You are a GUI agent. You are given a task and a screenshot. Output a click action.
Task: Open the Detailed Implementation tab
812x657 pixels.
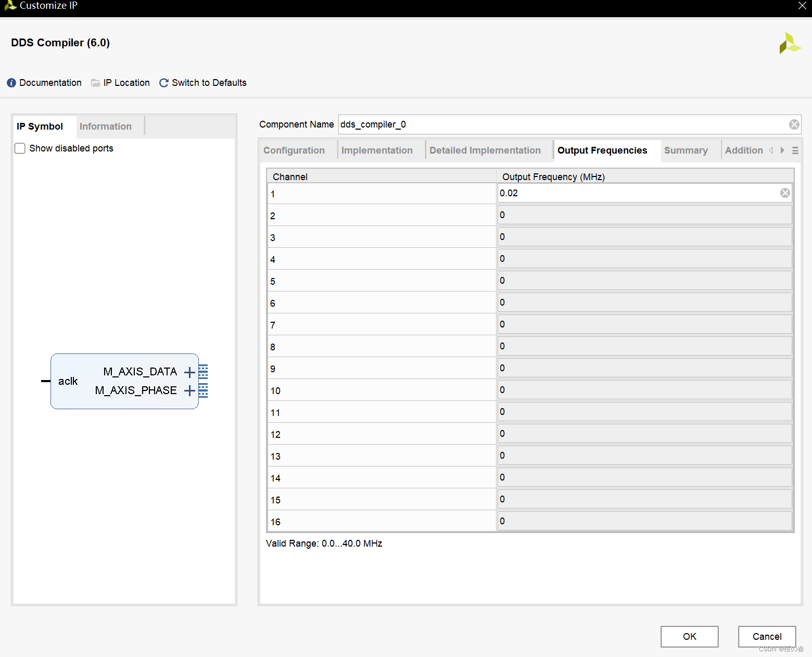(x=485, y=150)
